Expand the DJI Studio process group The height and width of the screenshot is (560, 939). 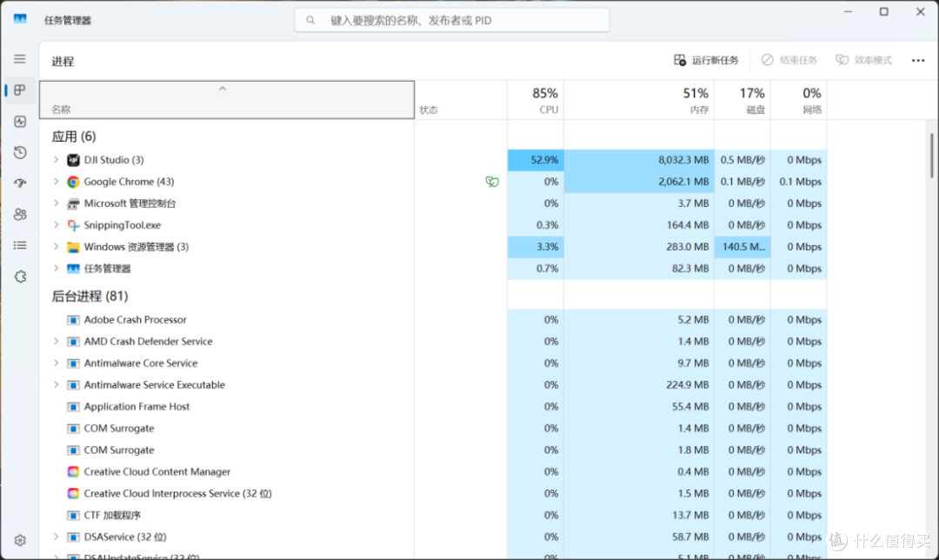[56, 160]
